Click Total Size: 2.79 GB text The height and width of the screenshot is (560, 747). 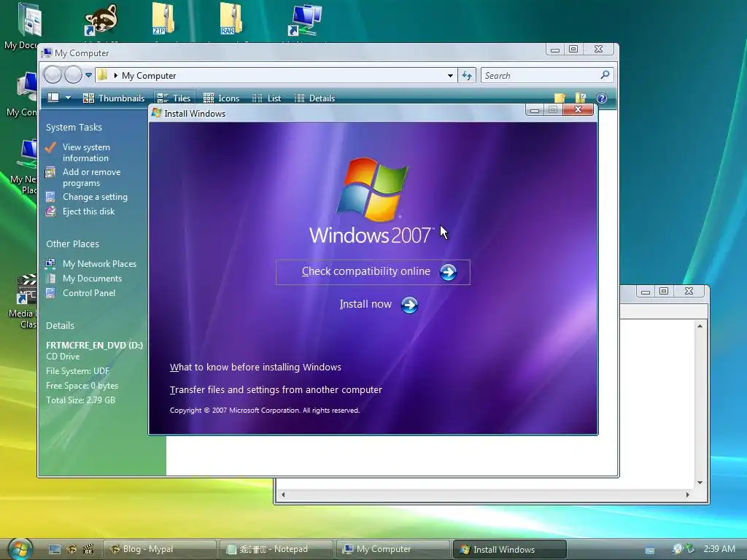click(x=80, y=400)
